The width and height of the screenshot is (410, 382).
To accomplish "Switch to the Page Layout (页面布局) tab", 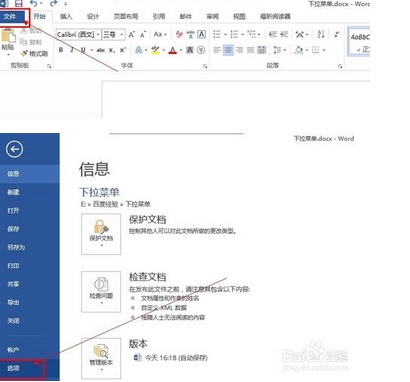I will [126, 16].
